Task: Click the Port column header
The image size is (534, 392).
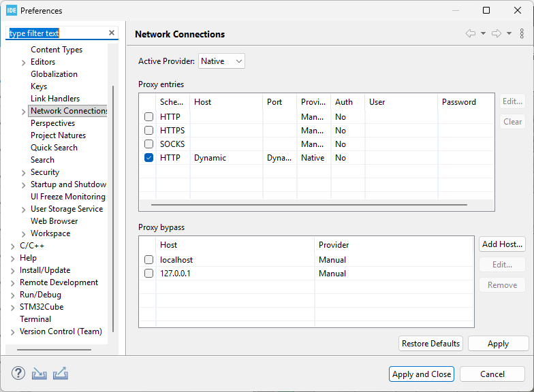Action: click(x=279, y=102)
